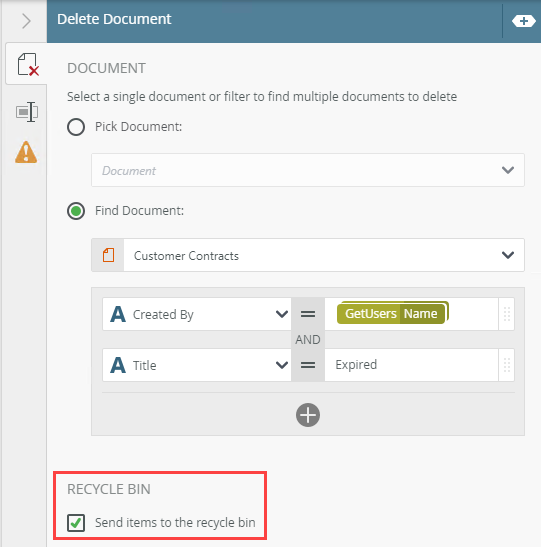Click the RECYCLE BIN section heading
Screen dimensions: 541x547
click(109, 489)
